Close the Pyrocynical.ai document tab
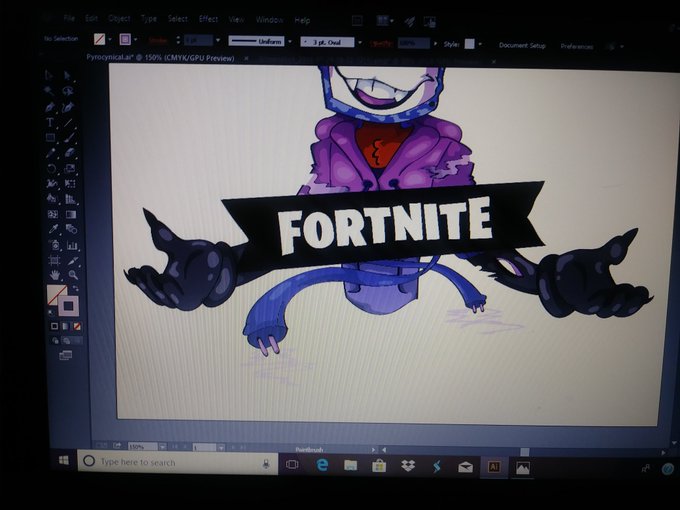The height and width of the screenshot is (510, 680). (246, 58)
